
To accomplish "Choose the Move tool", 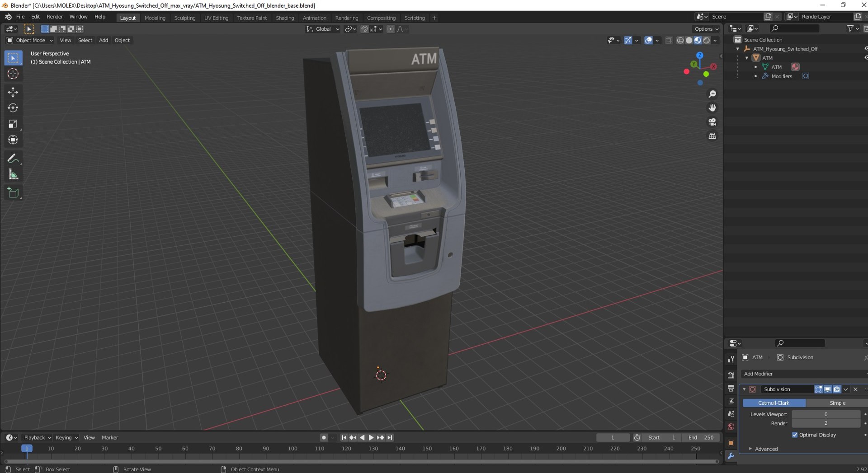I will [13, 92].
